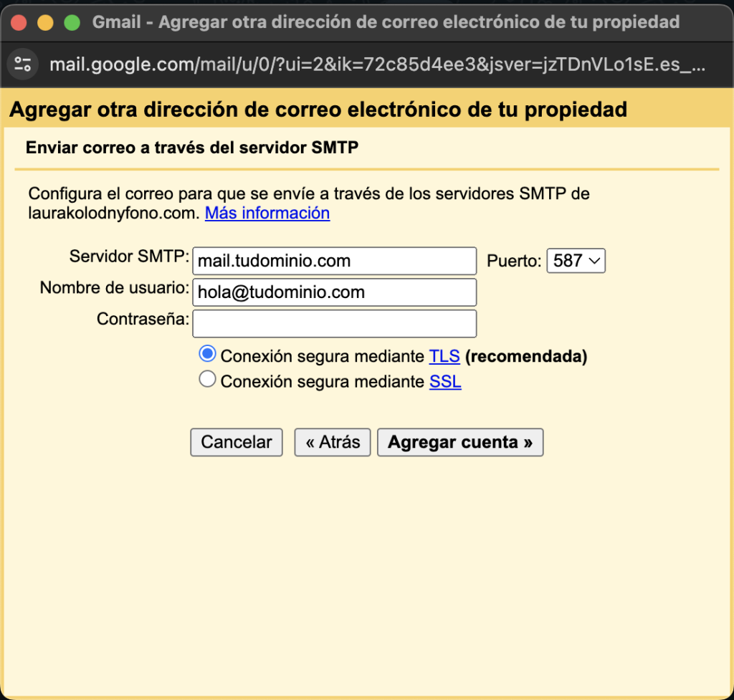The image size is (734, 700).
Task: Click the Cancelar button
Action: click(x=236, y=442)
